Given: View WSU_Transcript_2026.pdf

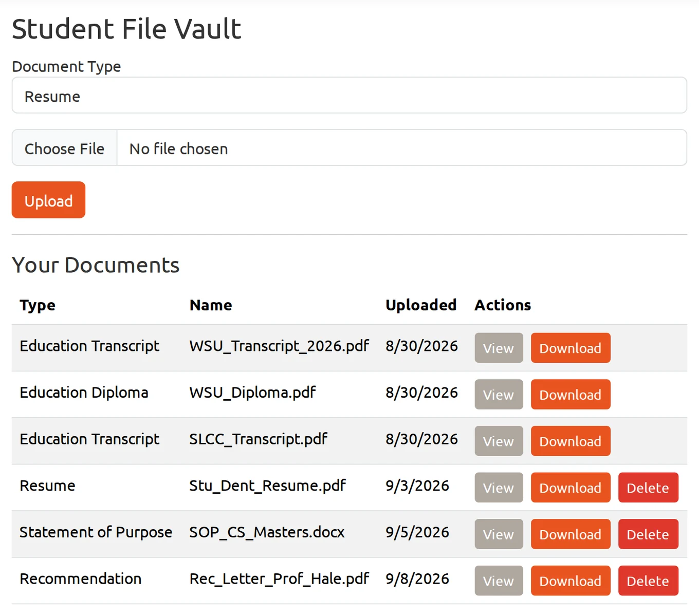Looking at the screenshot, I should pyautogui.click(x=499, y=348).
